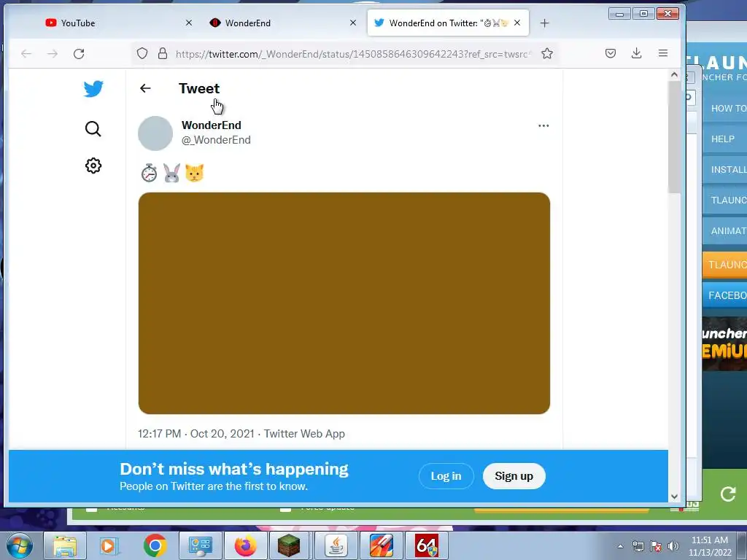Show site security padlock info
The image size is (747, 560).
click(x=163, y=53)
